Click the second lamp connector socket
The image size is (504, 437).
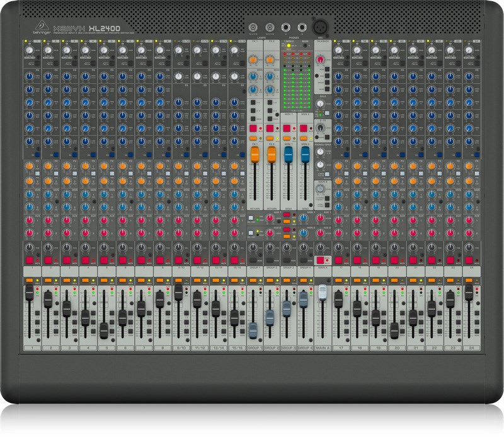pos(270,28)
